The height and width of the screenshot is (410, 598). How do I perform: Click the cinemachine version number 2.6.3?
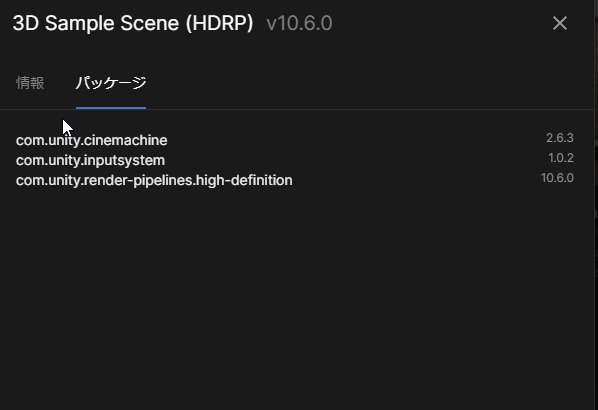pyautogui.click(x=559, y=138)
